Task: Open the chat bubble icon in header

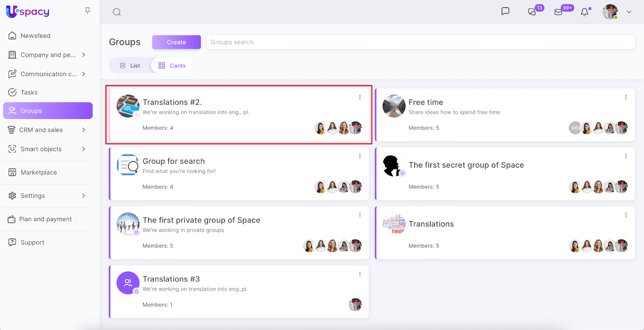Action: pyautogui.click(x=505, y=12)
